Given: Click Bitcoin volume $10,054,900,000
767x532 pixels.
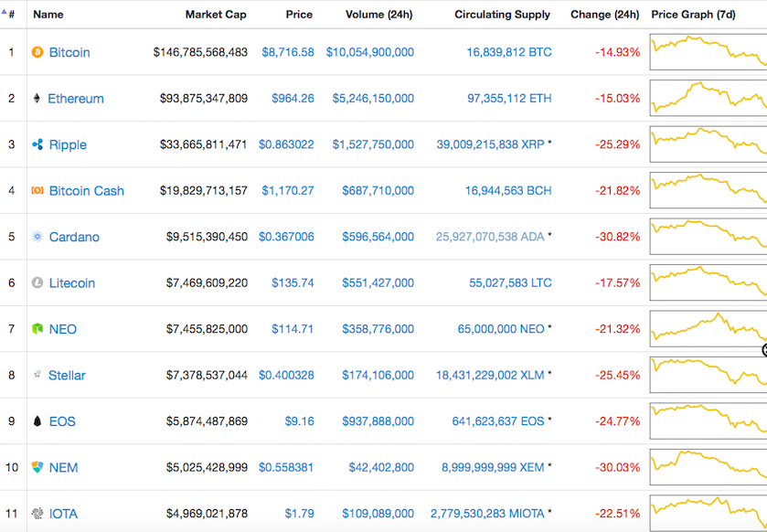Looking at the screenshot, I should pyautogui.click(x=370, y=52).
